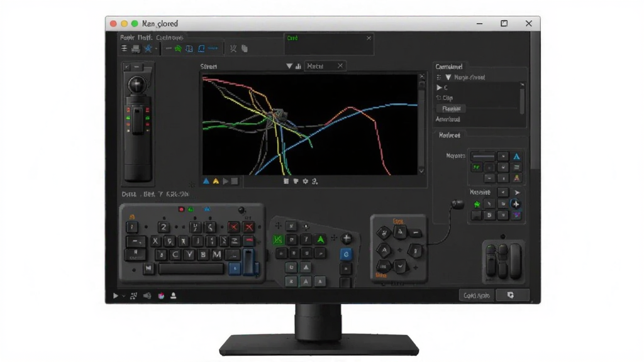Click the yellow warning triangle below viewer

click(216, 181)
